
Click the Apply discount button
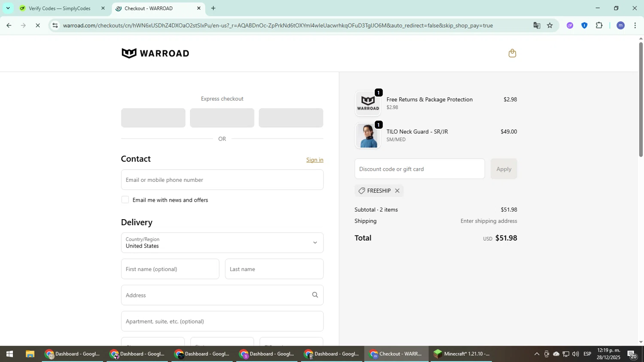504,169
